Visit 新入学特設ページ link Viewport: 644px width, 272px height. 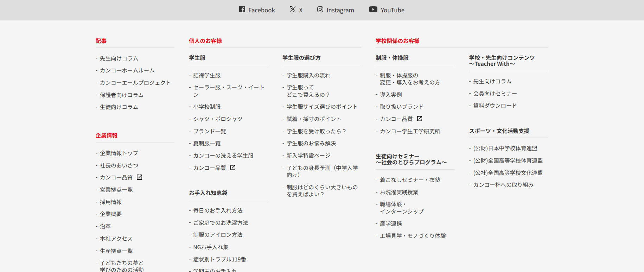[308, 156]
